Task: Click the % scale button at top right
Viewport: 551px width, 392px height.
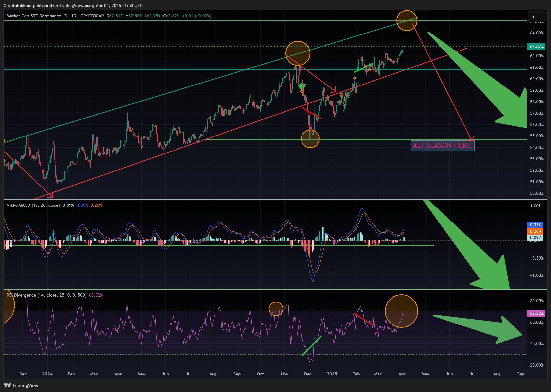Action: [x=537, y=16]
